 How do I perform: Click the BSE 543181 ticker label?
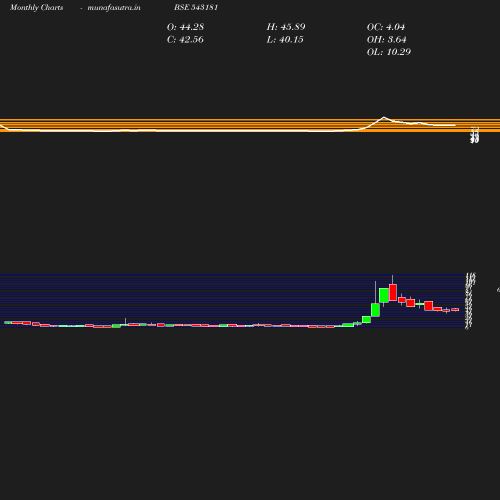pos(196,7)
